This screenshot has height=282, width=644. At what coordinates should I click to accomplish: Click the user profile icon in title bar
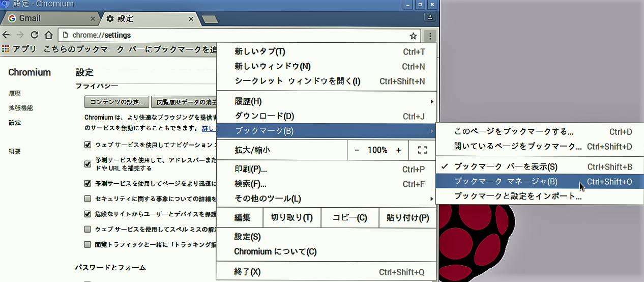[430, 17]
